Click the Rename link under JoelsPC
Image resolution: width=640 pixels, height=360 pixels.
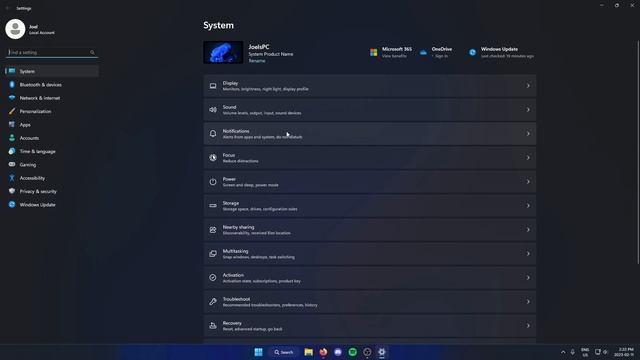click(257, 61)
